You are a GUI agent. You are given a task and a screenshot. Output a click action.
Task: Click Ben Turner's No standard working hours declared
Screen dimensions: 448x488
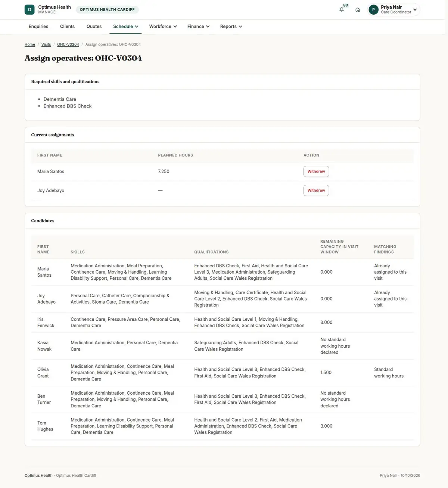(335, 399)
